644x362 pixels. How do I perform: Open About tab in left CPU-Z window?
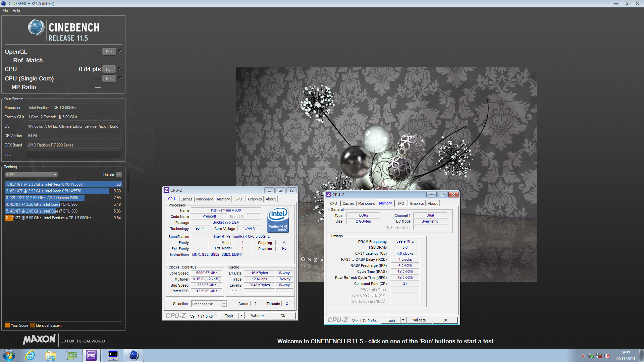click(271, 199)
